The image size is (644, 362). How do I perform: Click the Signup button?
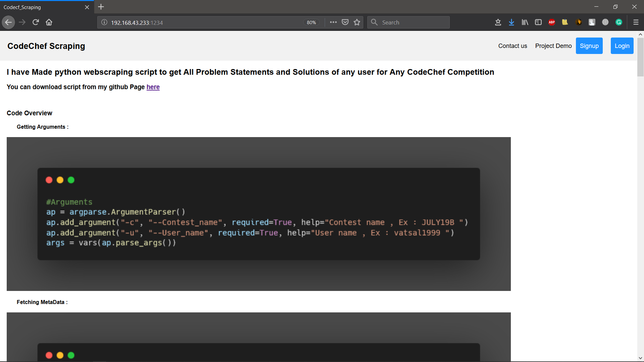pyautogui.click(x=589, y=46)
